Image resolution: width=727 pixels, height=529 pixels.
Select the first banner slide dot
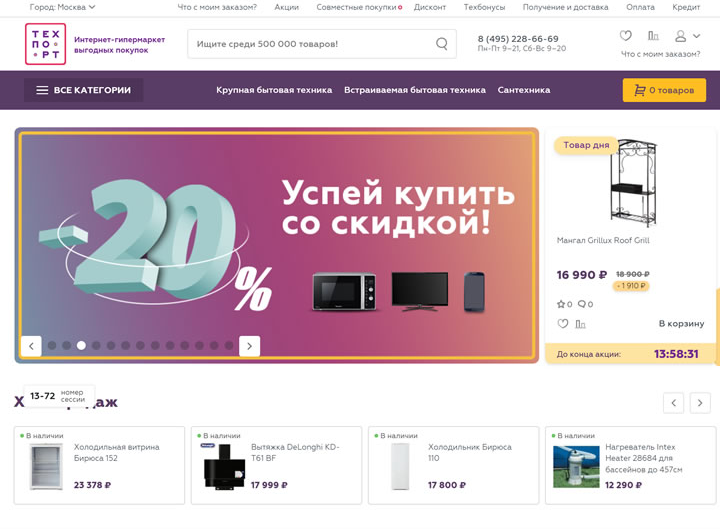(52, 346)
